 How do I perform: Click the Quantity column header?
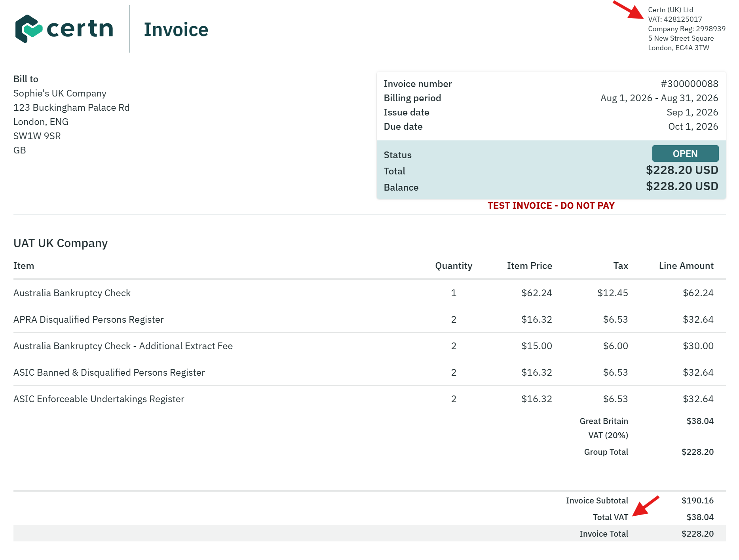(454, 266)
